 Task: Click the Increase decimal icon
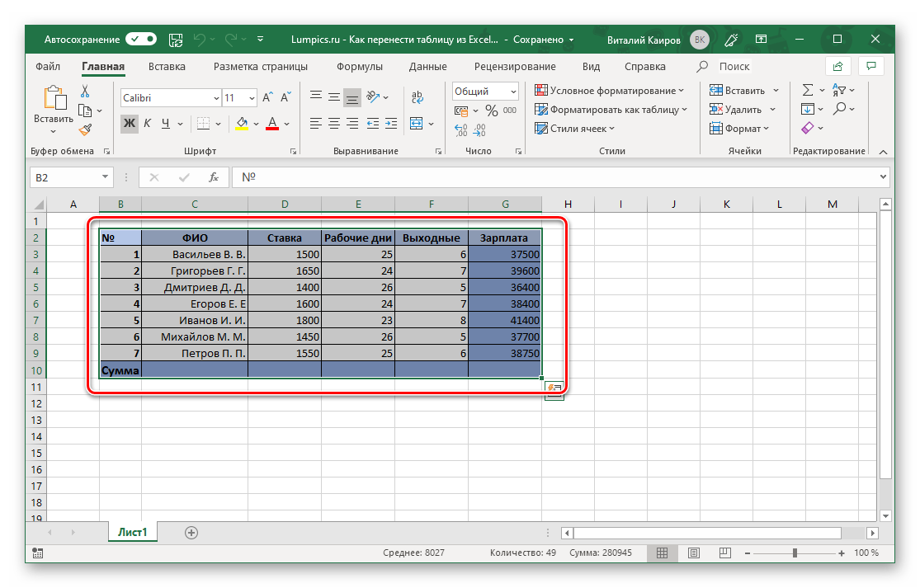(461, 130)
